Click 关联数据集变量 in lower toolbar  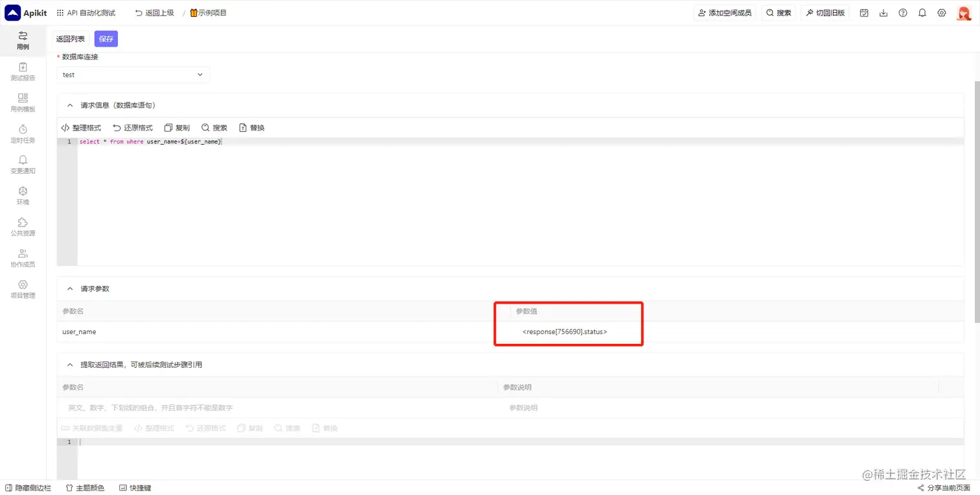(91, 428)
